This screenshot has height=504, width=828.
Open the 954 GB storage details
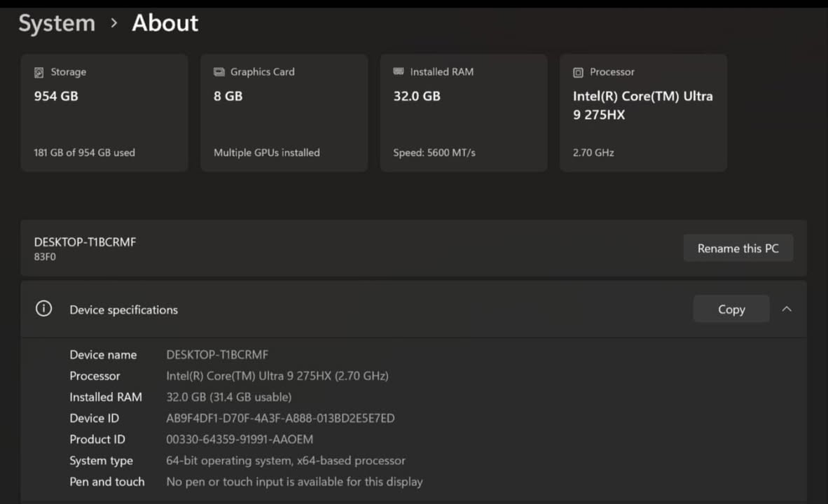pyautogui.click(x=56, y=96)
